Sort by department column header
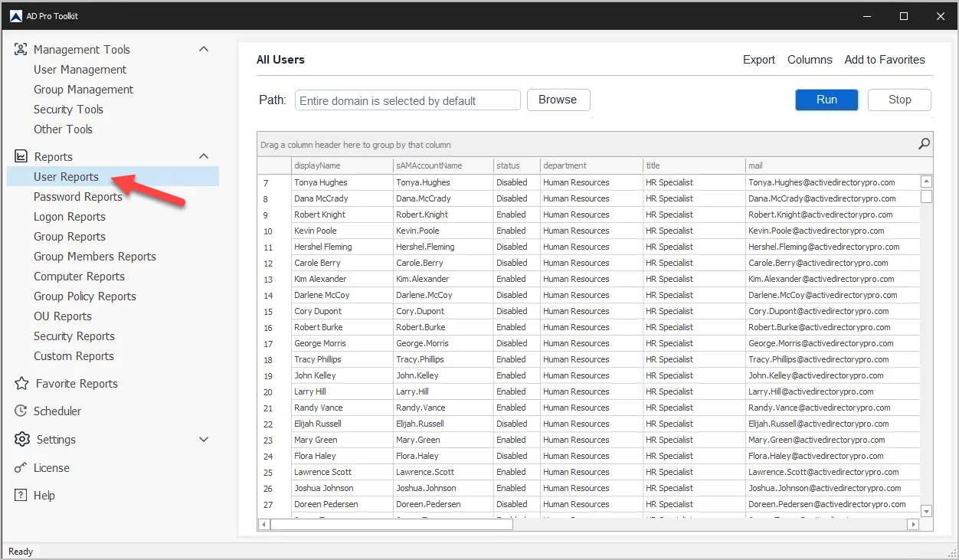The height and width of the screenshot is (560, 959). click(591, 165)
